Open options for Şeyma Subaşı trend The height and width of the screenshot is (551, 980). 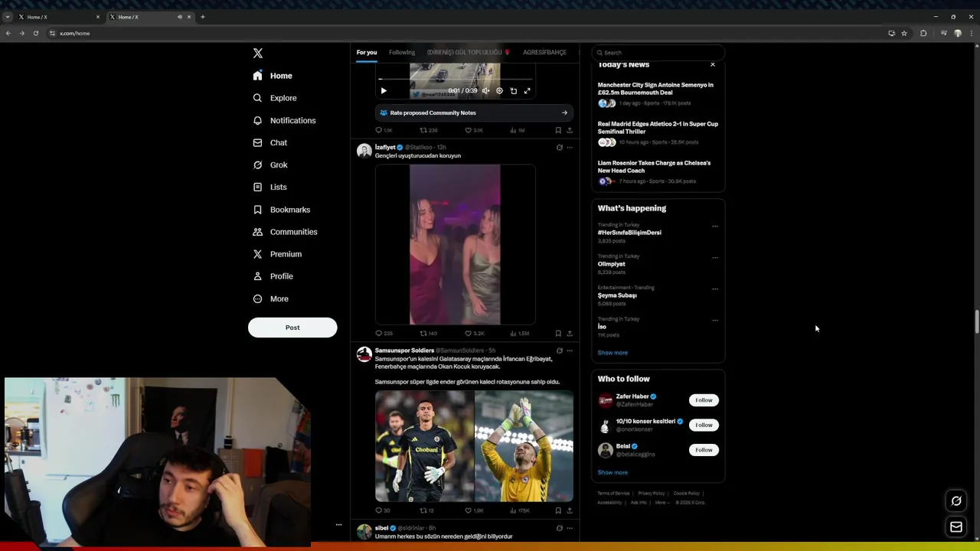[715, 289]
